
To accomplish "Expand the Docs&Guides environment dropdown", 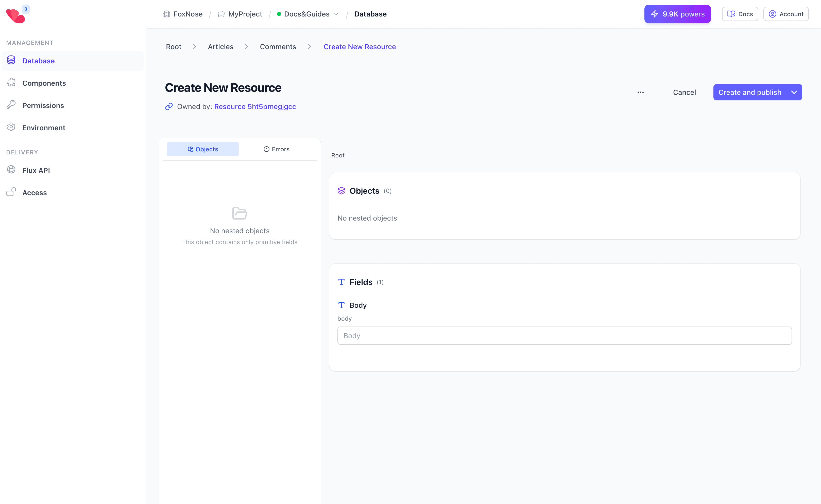I will coord(336,14).
